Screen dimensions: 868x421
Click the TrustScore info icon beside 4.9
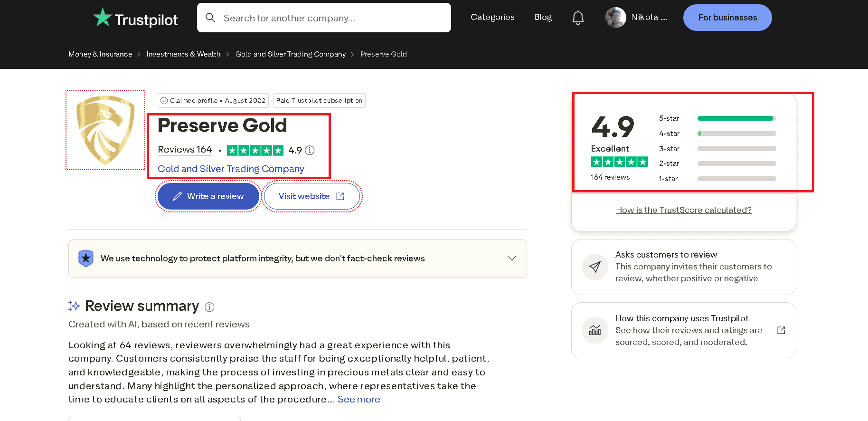310,150
